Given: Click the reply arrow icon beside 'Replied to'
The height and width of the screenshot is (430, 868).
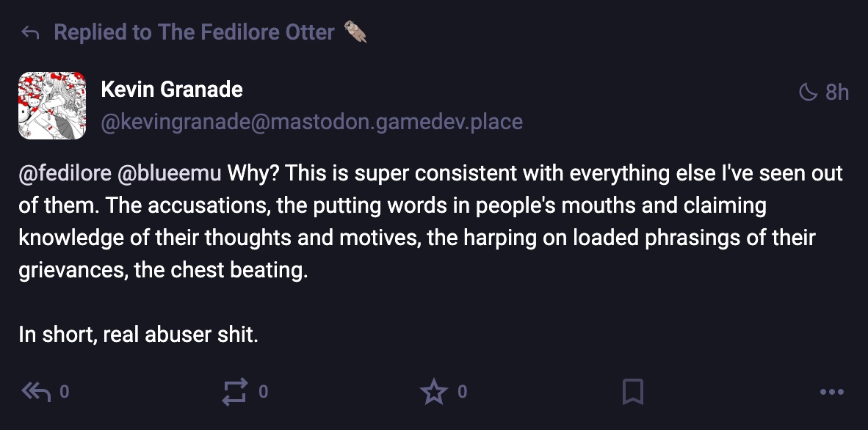Looking at the screenshot, I should pyautogui.click(x=29, y=32).
